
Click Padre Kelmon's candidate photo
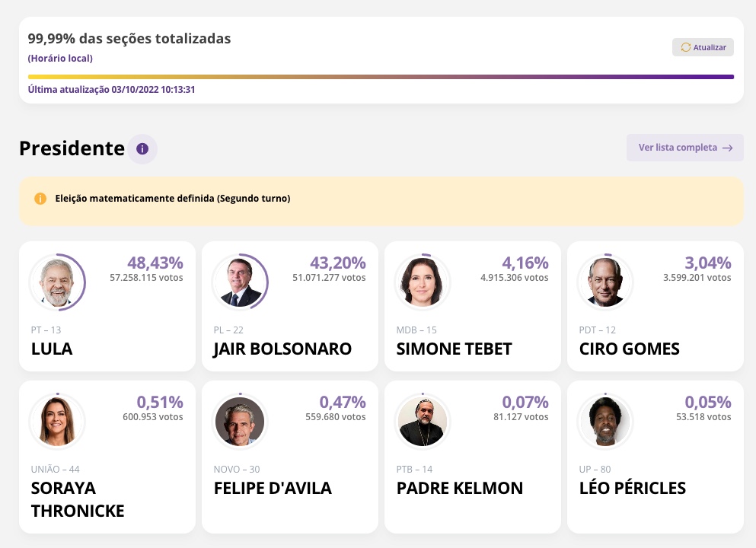pos(423,421)
